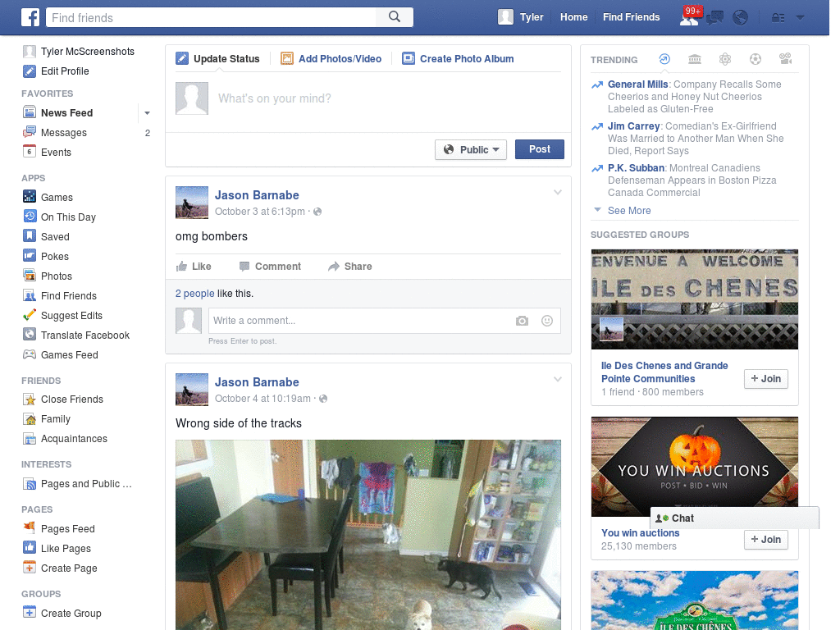Open Ile Des Chenes group cover image

(x=694, y=299)
